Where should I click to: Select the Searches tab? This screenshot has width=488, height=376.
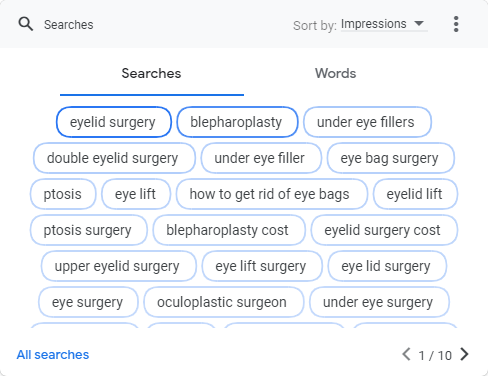(151, 73)
